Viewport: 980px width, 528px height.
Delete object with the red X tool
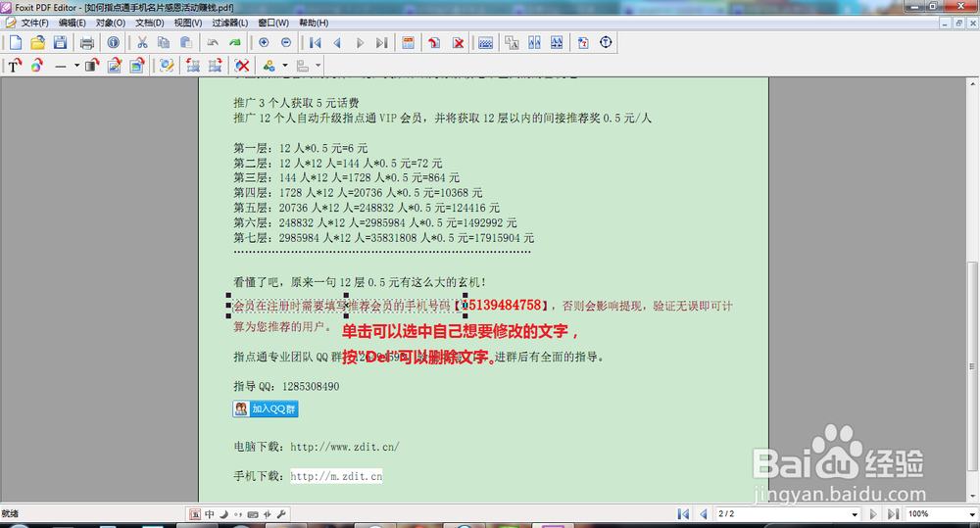[242, 65]
